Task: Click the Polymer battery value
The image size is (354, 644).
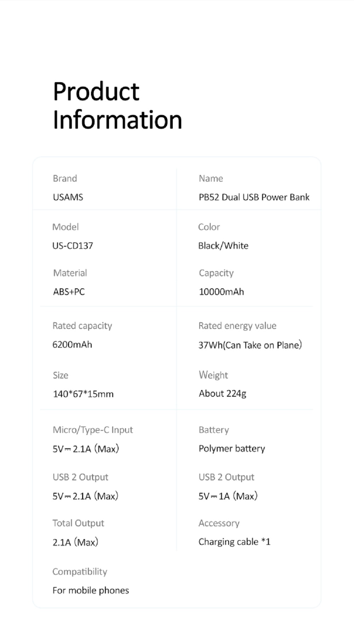Action: [x=232, y=449]
